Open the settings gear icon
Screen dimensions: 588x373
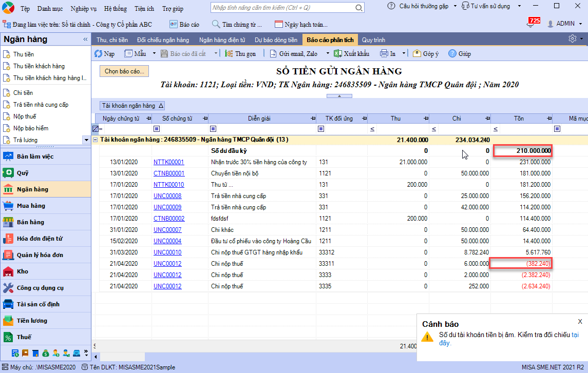pos(572,39)
